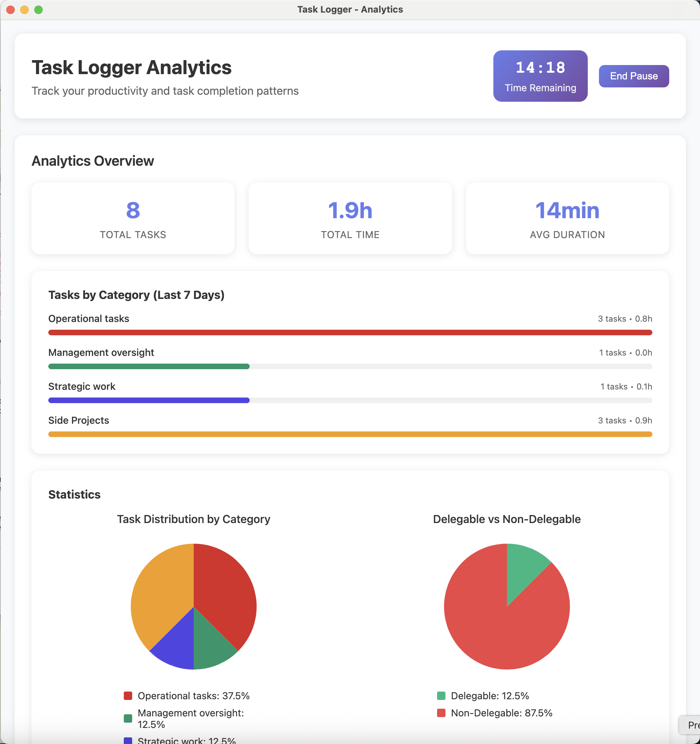Toggle the Management oversight legend swatch

point(128,718)
